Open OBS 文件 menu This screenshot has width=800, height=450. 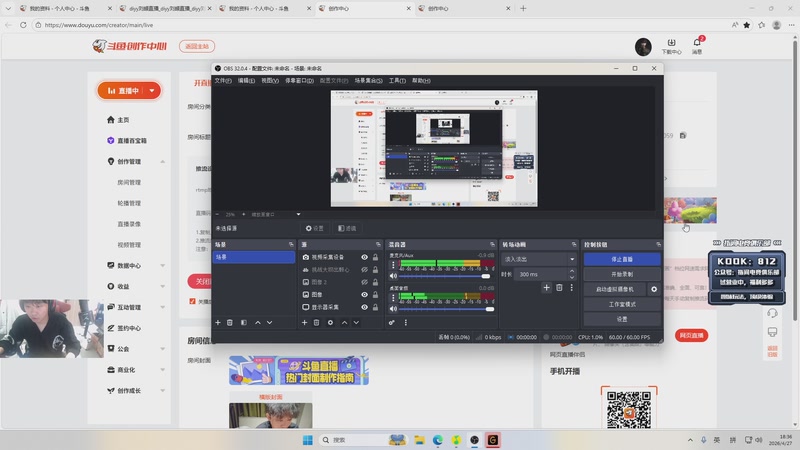[223, 81]
